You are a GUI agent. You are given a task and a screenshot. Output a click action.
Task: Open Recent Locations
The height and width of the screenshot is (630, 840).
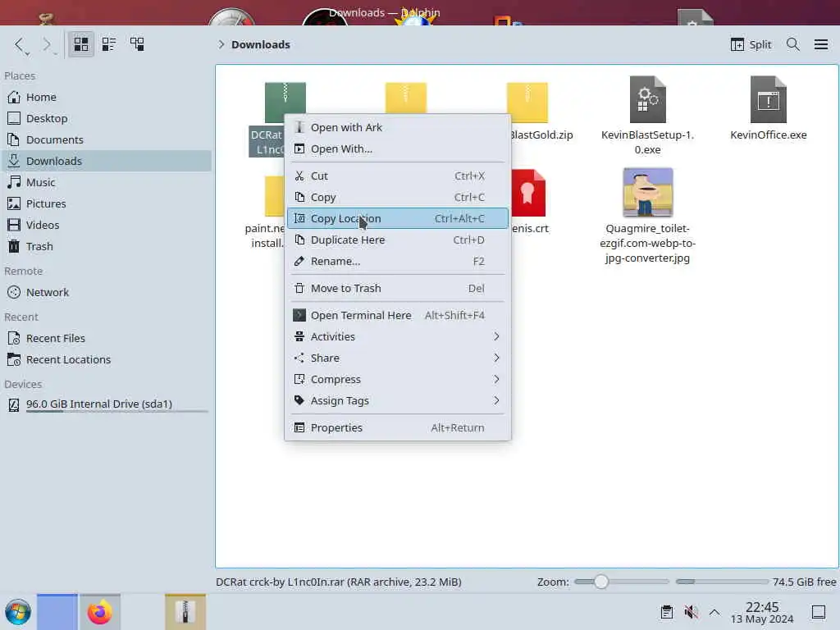107,360
